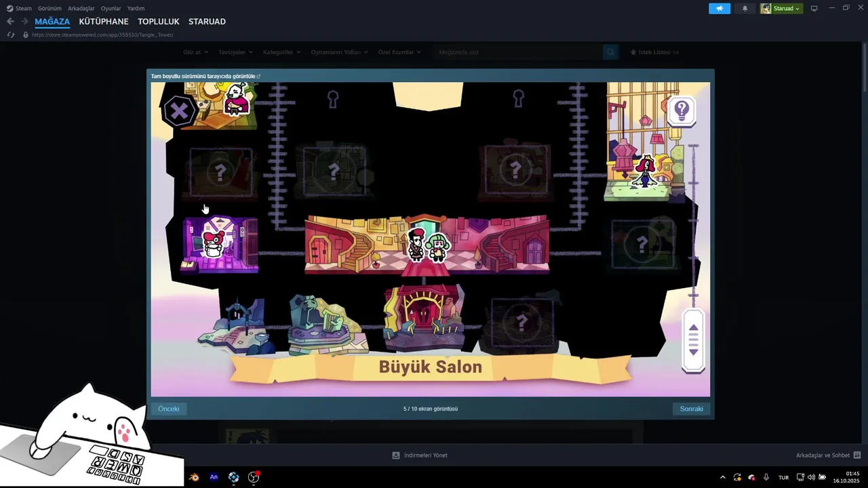Click the Steam announcements megaphone button

pos(719,8)
